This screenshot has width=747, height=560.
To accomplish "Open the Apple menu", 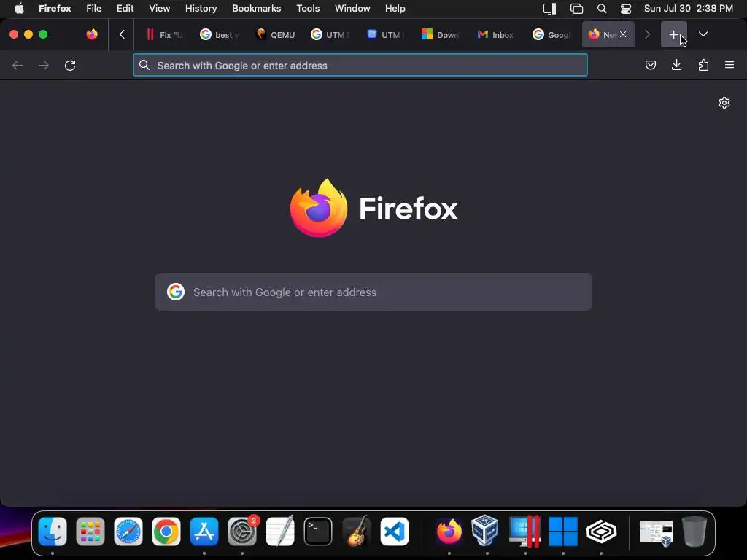I will click(x=19, y=9).
